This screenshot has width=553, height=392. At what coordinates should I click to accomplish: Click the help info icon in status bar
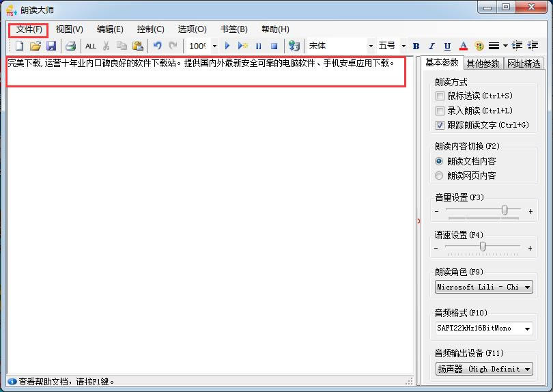tap(12, 382)
